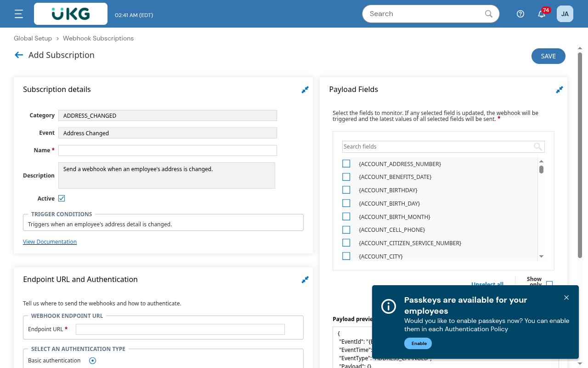
Task: Click the Search fields input box
Action: [443, 147]
